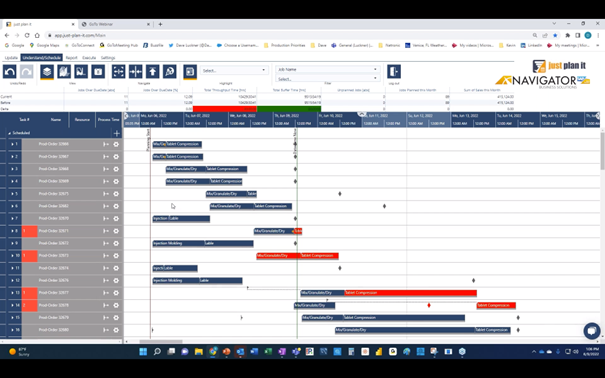Open File Explorer from the taskbar

(x=199, y=351)
